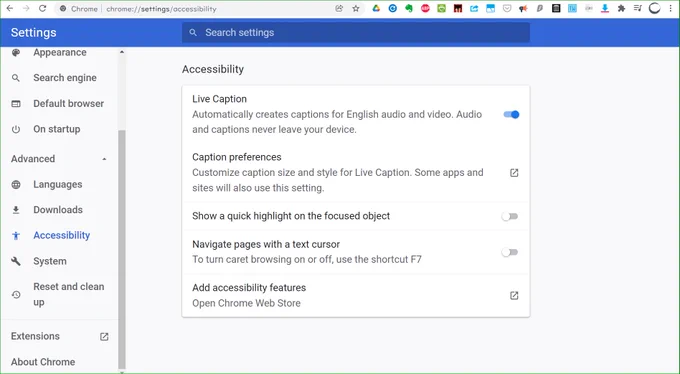Image resolution: width=680 pixels, height=374 pixels.
Task: Click the Chrome site info chip
Action: (78, 9)
